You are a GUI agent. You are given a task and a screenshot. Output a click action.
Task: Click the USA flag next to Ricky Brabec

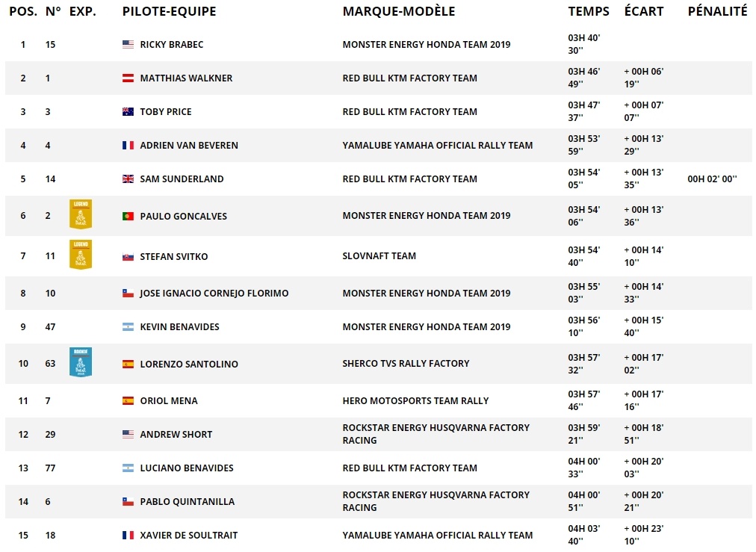tap(128, 44)
